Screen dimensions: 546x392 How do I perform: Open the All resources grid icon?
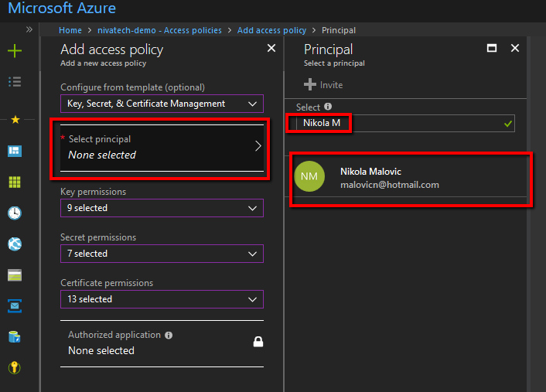tap(15, 182)
